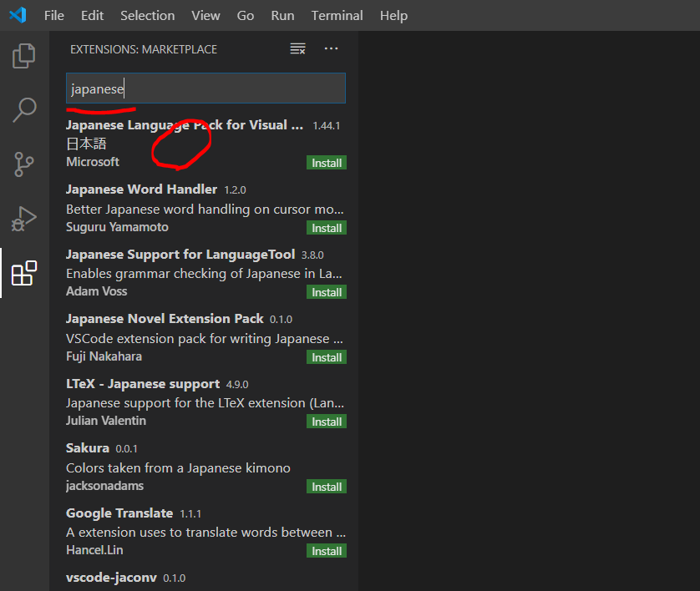Select the Extensions view icon
This screenshot has width=700, height=591.
[24, 273]
